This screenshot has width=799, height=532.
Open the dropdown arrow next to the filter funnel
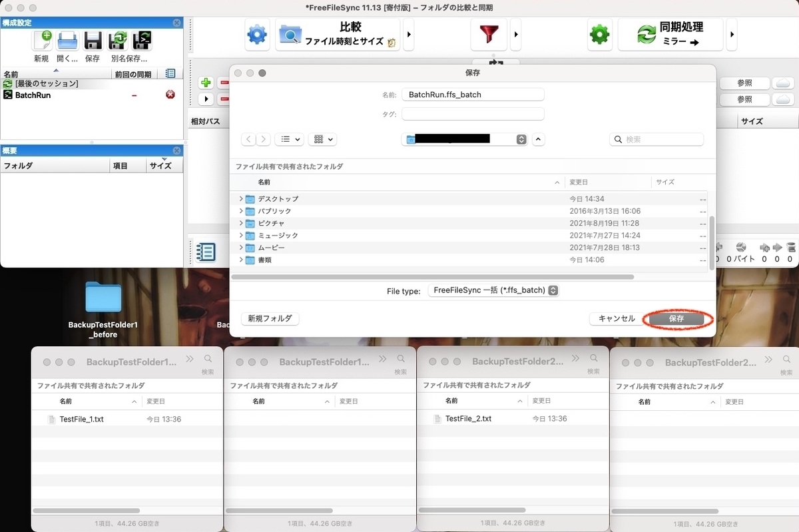[x=516, y=35]
